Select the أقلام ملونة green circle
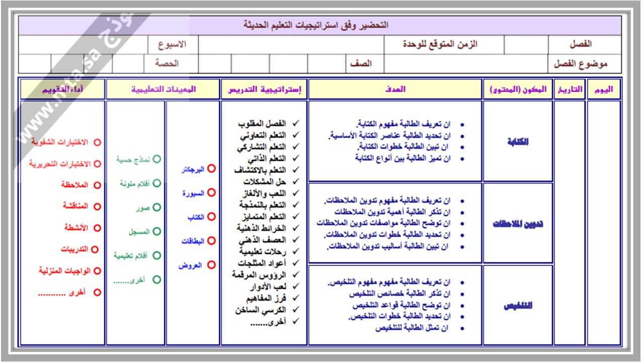The image size is (644, 362). coord(156,184)
